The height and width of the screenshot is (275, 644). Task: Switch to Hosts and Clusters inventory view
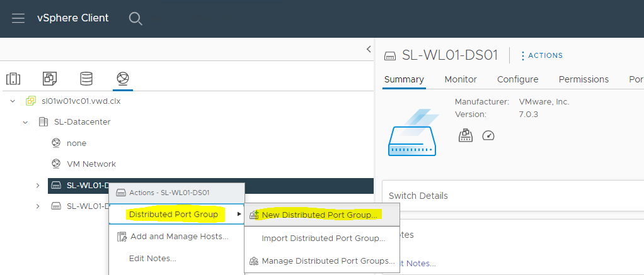[x=14, y=79]
